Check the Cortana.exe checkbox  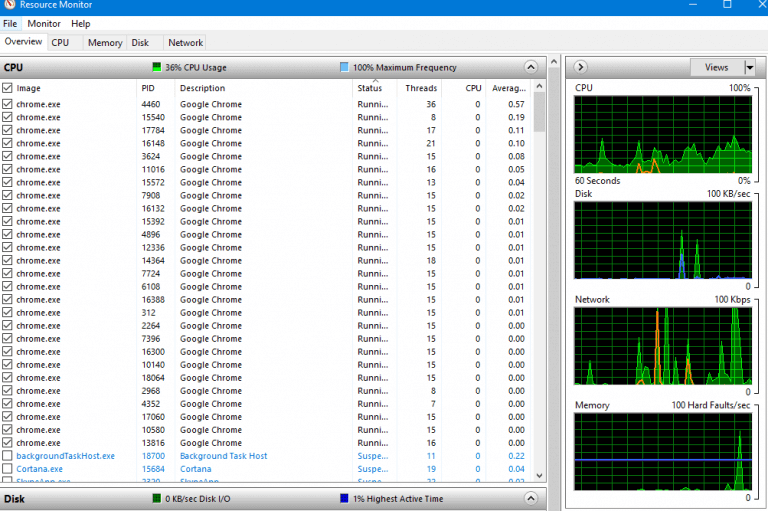click(7, 469)
